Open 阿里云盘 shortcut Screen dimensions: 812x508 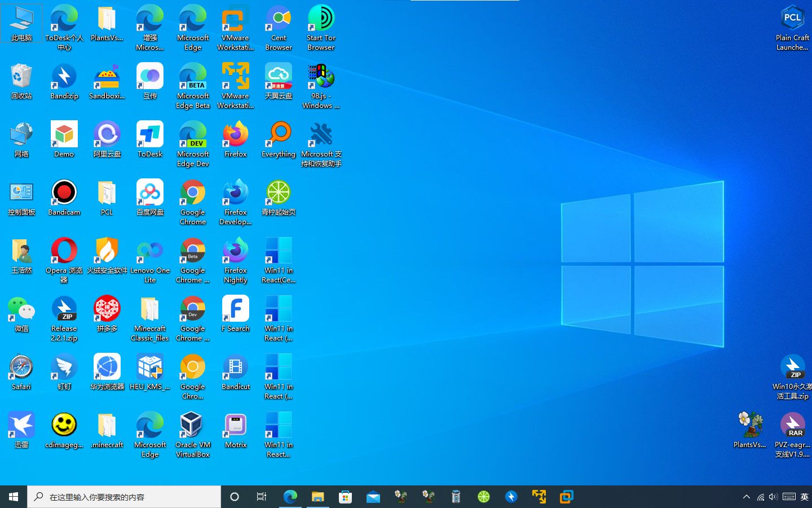click(x=107, y=140)
